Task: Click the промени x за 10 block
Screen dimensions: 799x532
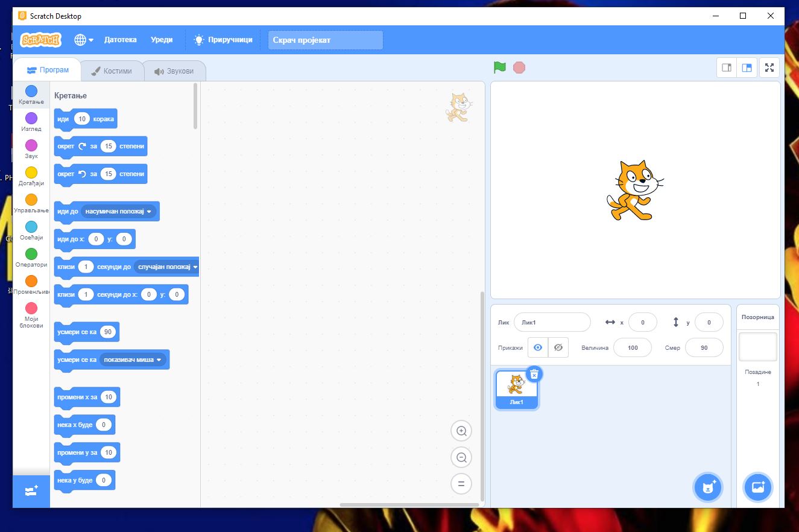Action: 87,397
